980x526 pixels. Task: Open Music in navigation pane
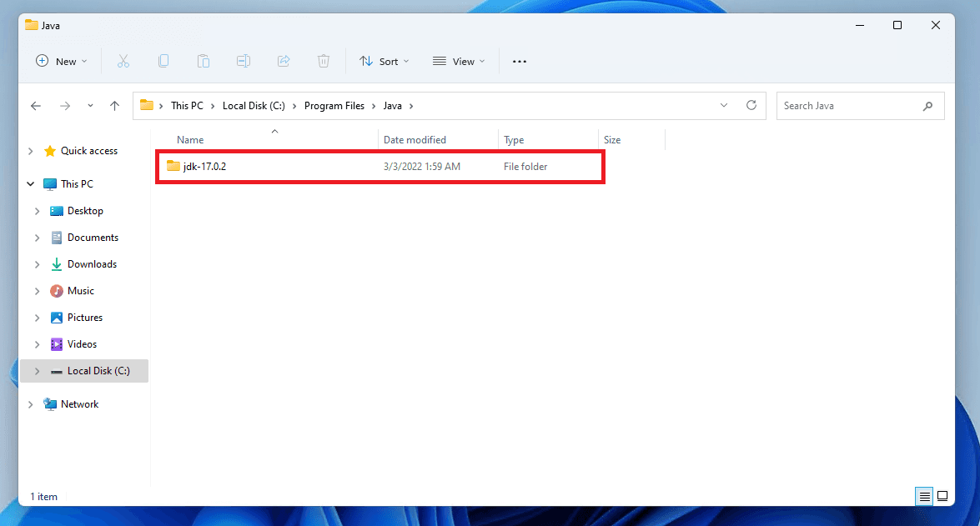coord(81,291)
